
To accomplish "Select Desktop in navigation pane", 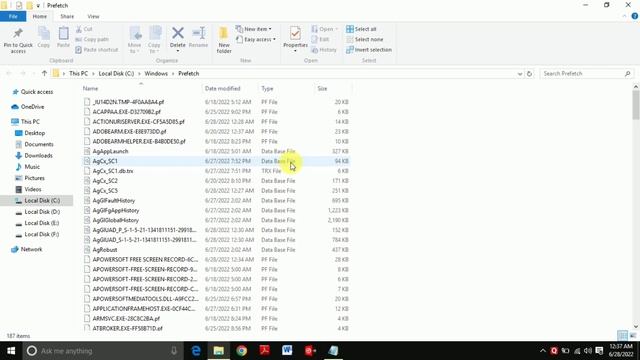I will [30, 133].
